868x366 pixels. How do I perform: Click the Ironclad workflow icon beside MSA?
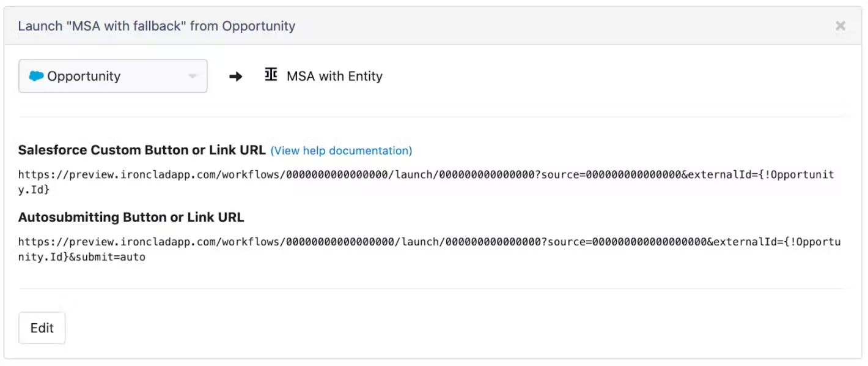tap(271, 75)
